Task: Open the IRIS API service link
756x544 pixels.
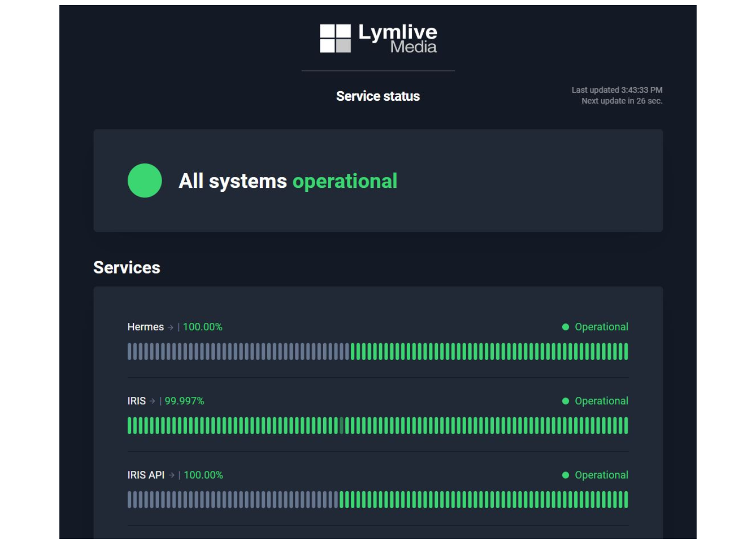Action: (146, 475)
